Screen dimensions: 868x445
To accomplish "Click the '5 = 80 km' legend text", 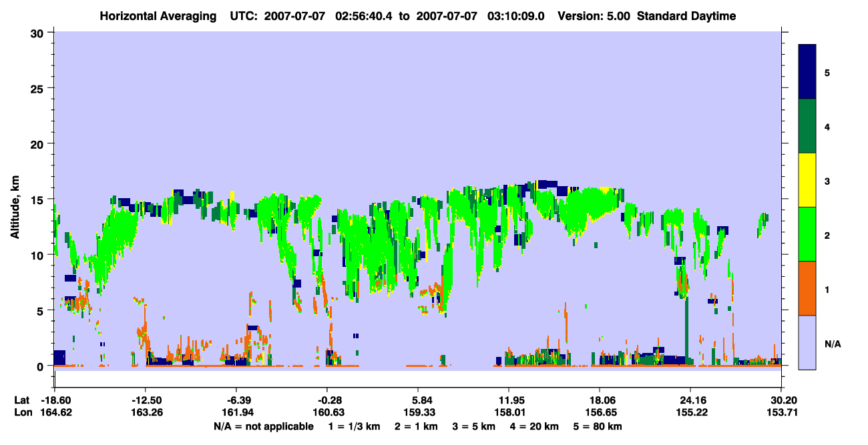I will click(x=598, y=426).
